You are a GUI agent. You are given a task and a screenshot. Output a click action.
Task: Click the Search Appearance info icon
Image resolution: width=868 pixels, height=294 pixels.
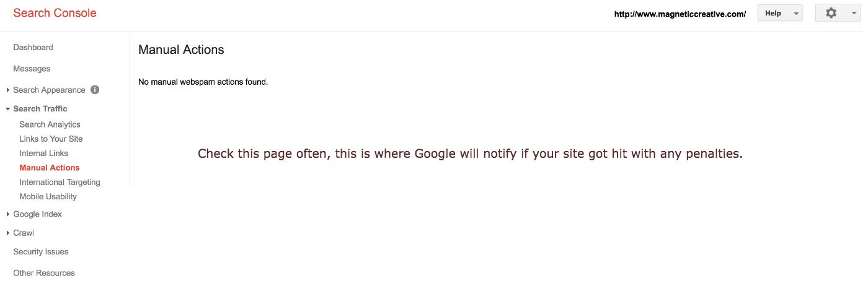coord(95,90)
